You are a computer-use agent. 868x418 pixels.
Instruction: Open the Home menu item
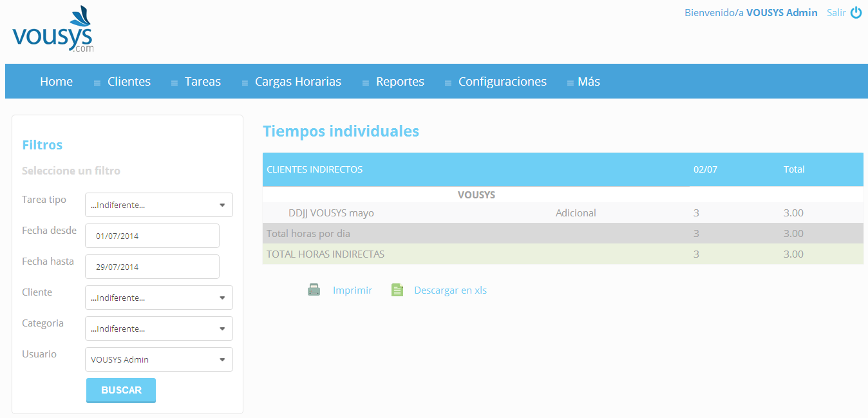(56, 82)
